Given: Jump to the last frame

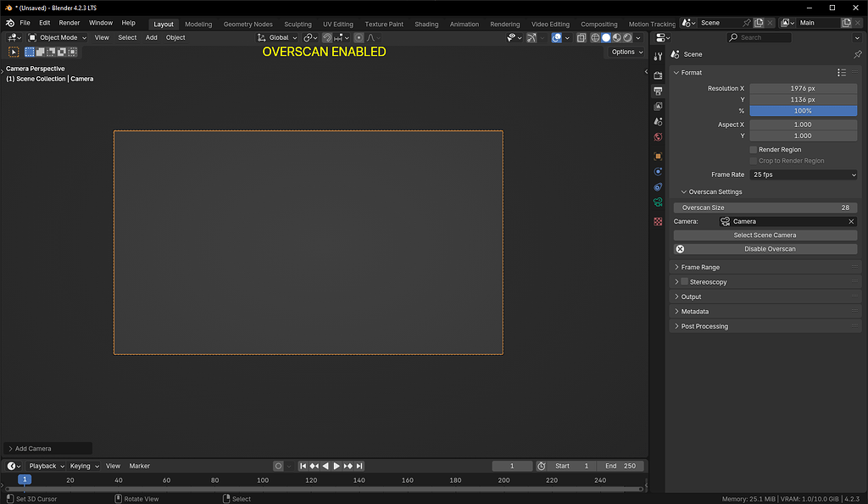Looking at the screenshot, I should point(359,466).
